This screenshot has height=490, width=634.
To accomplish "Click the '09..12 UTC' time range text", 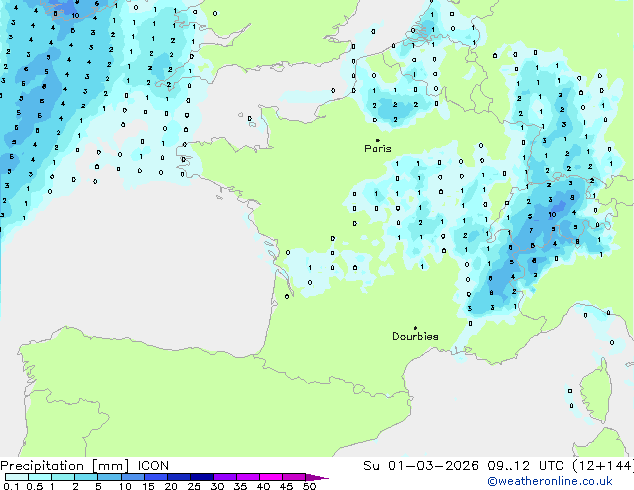I will (x=525, y=466).
